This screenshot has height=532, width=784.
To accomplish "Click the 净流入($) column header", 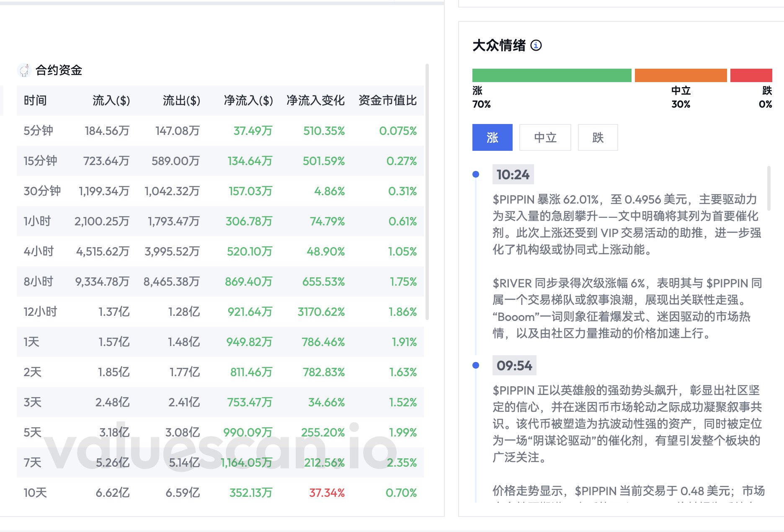I will pyautogui.click(x=248, y=101).
